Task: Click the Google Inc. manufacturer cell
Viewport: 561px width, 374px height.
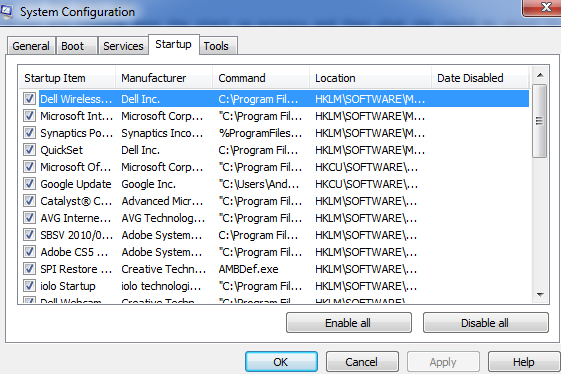Action: coord(148,184)
